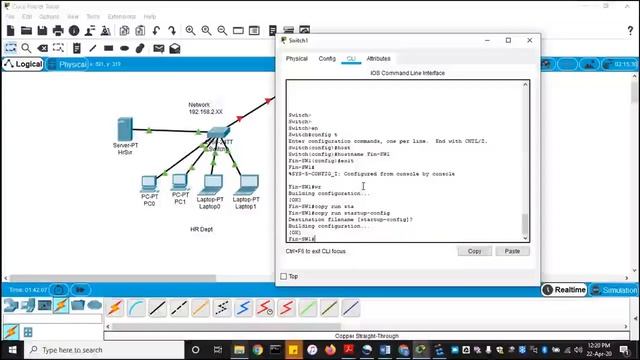640x360 pixels.
Task: Open the Attributes tab in Switch1
Action: click(378, 59)
